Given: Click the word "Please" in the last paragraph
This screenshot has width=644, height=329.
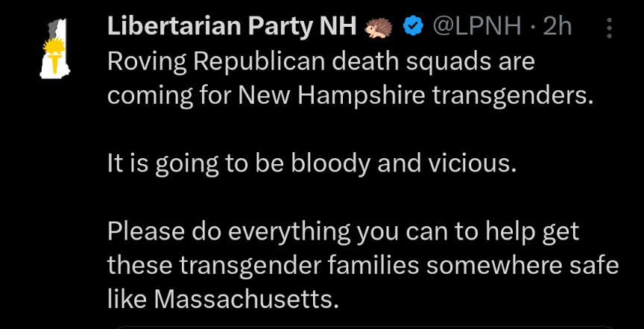Looking at the screenshot, I should (x=145, y=231).
